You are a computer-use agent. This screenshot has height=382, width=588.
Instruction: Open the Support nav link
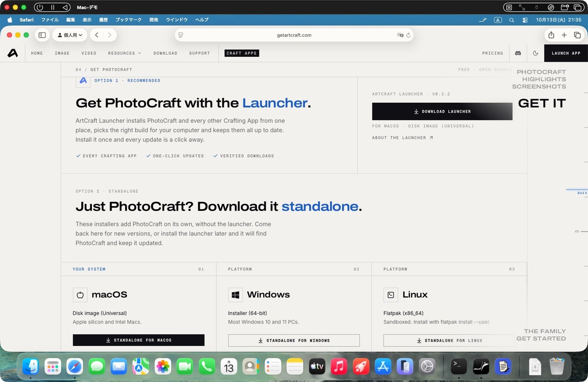[200, 53]
